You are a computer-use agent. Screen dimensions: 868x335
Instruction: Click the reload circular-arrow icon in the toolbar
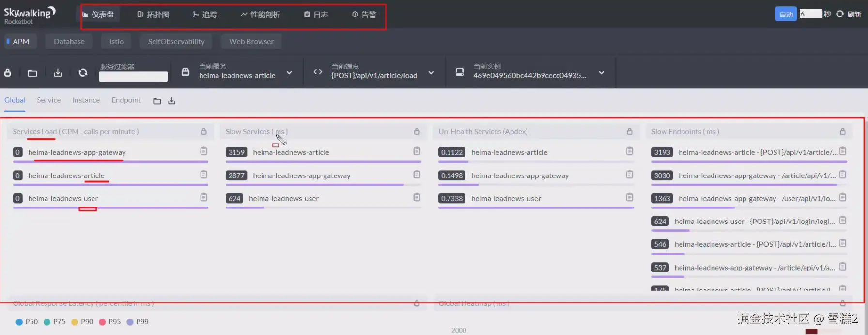(83, 73)
